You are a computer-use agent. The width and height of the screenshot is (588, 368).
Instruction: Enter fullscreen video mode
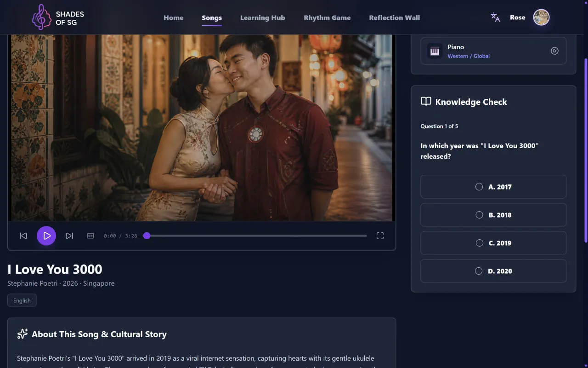tap(380, 236)
